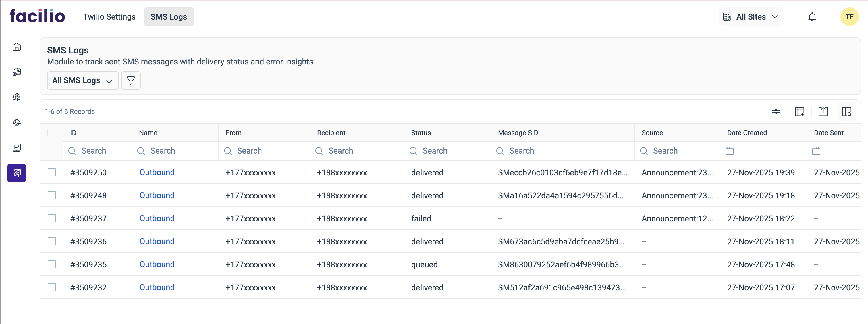Image resolution: width=868 pixels, height=324 pixels.
Task: Open notifications bell icon
Action: pyautogui.click(x=812, y=17)
